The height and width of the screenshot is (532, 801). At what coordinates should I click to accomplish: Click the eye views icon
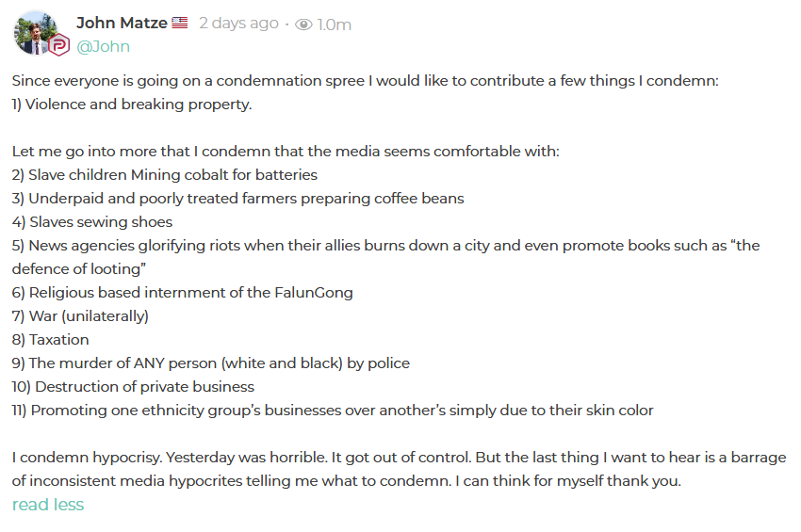pyautogui.click(x=303, y=24)
